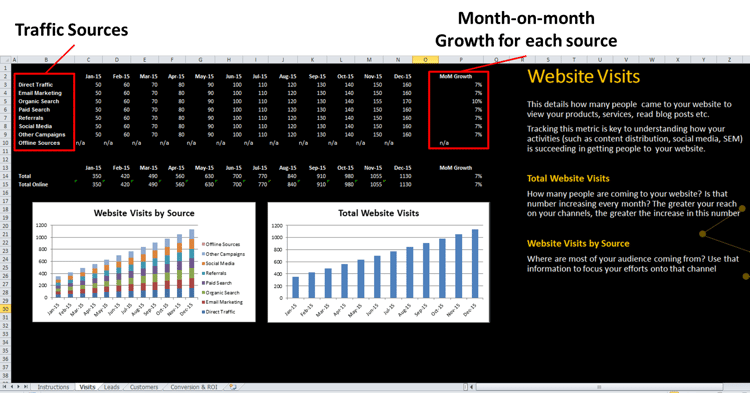
Task: Open the Customers sheet tab
Action: point(143,387)
